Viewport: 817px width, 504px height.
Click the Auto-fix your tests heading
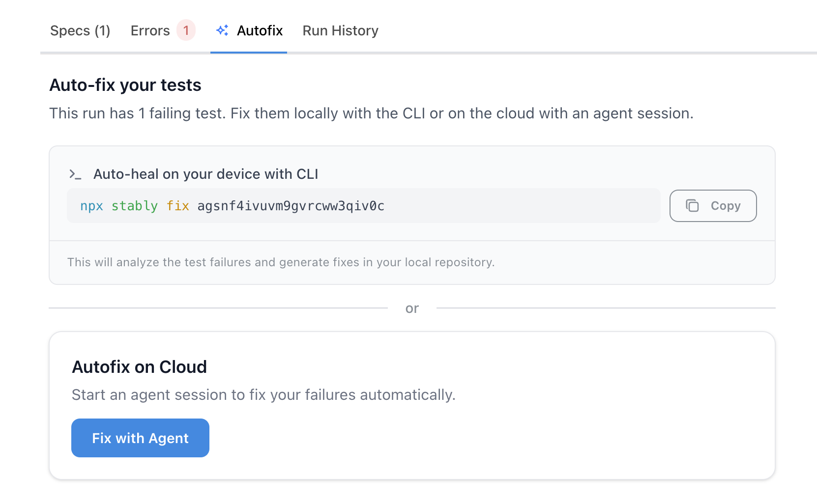[x=125, y=84]
